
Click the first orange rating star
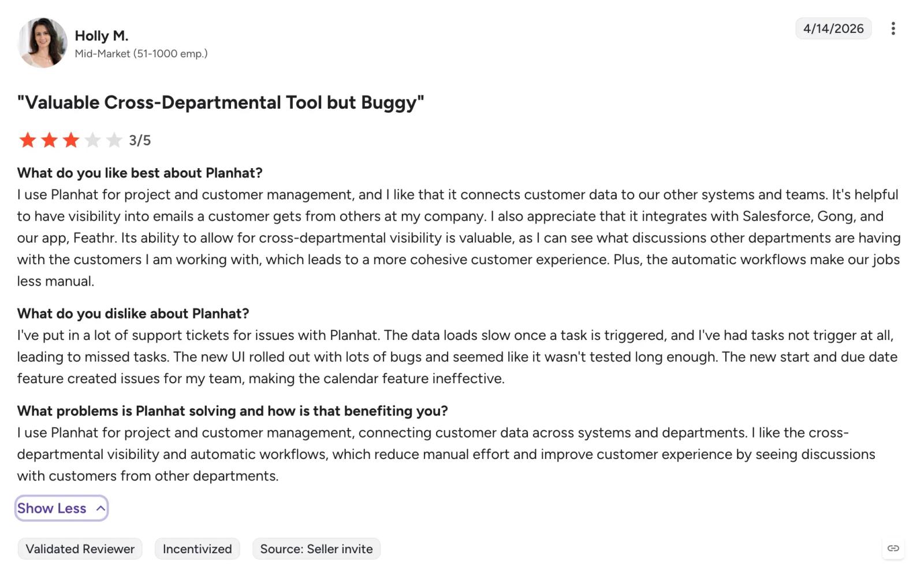click(28, 140)
